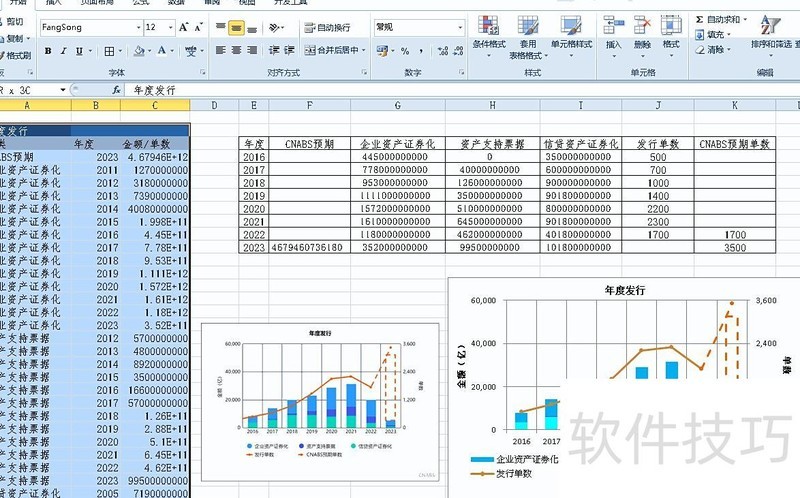The image size is (800, 498).
Task: Open 条件格式 conditional formatting
Action: click(489, 37)
